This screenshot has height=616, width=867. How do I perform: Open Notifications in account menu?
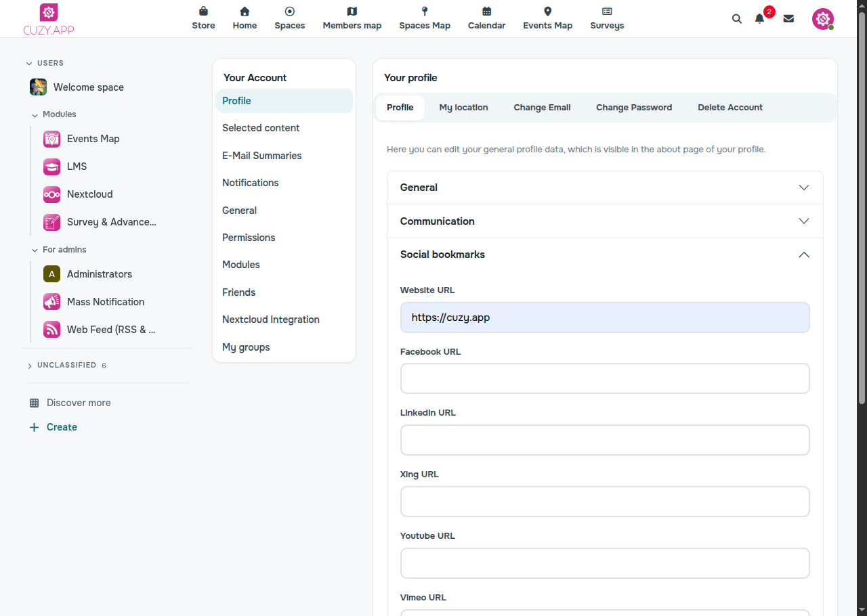251,183
